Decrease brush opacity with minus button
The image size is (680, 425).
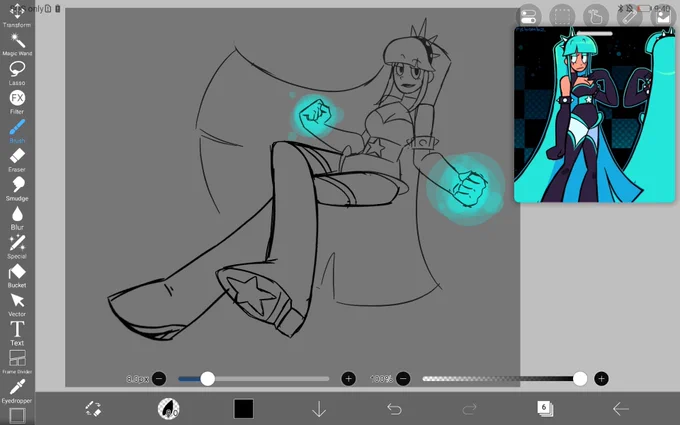[403, 379]
